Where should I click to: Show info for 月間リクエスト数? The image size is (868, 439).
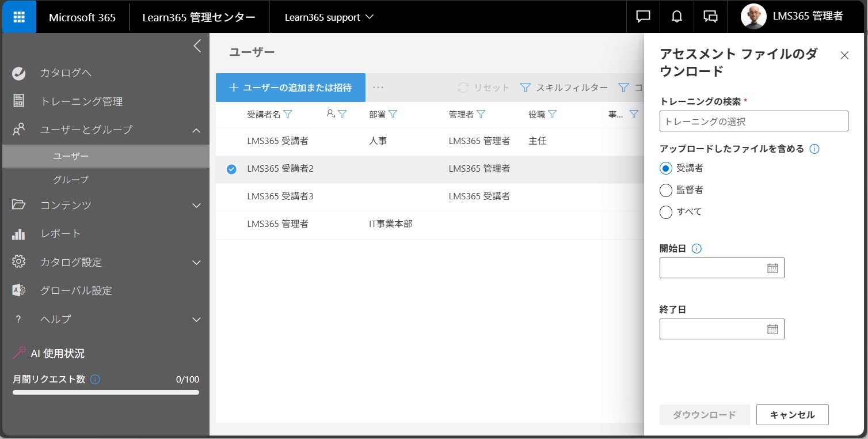(x=96, y=379)
